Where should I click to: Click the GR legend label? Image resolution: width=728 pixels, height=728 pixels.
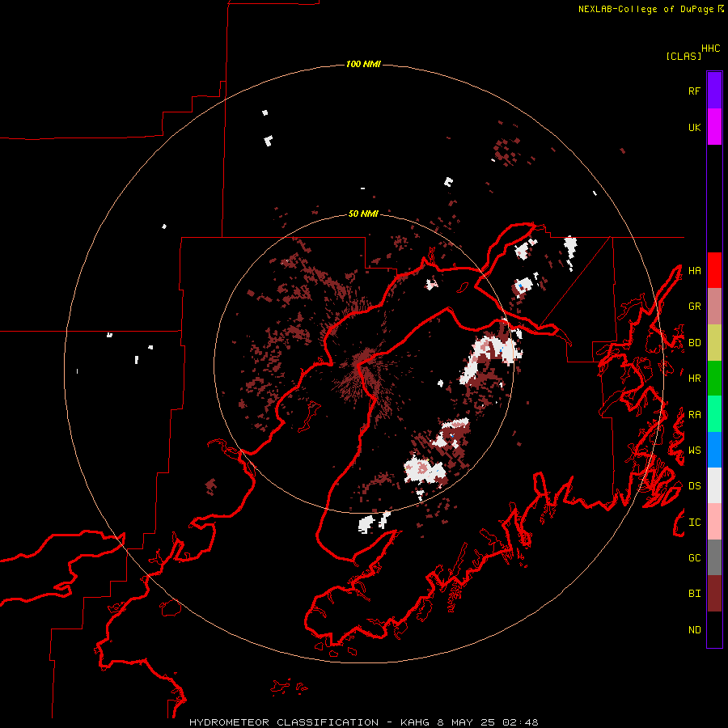coord(694,307)
